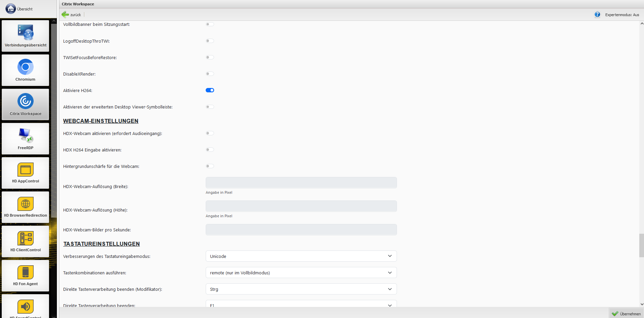Click the Aktiviere H264 label
Screen dimensions: 644x318
[78, 90]
